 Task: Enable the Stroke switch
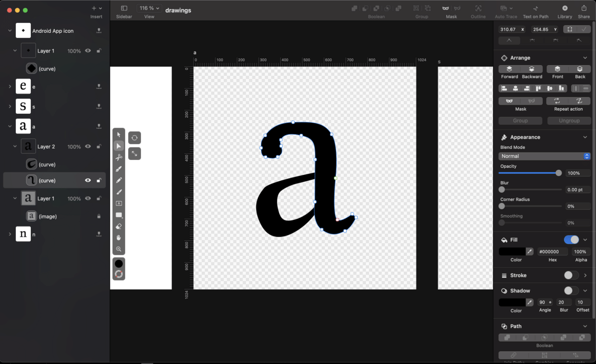(571, 275)
